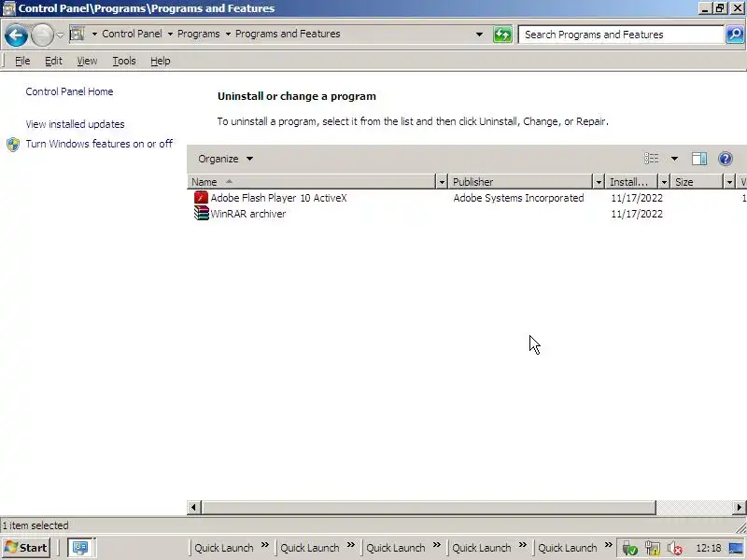Open the address bar history dropdown
The height and width of the screenshot is (560, 747).
pyautogui.click(x=479, y=35)
